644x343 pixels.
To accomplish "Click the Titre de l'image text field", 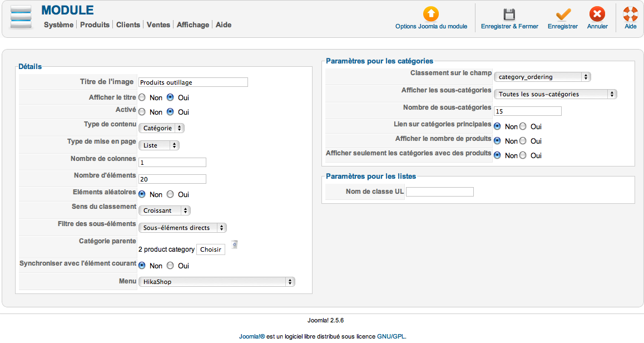I will coord(193,82).
